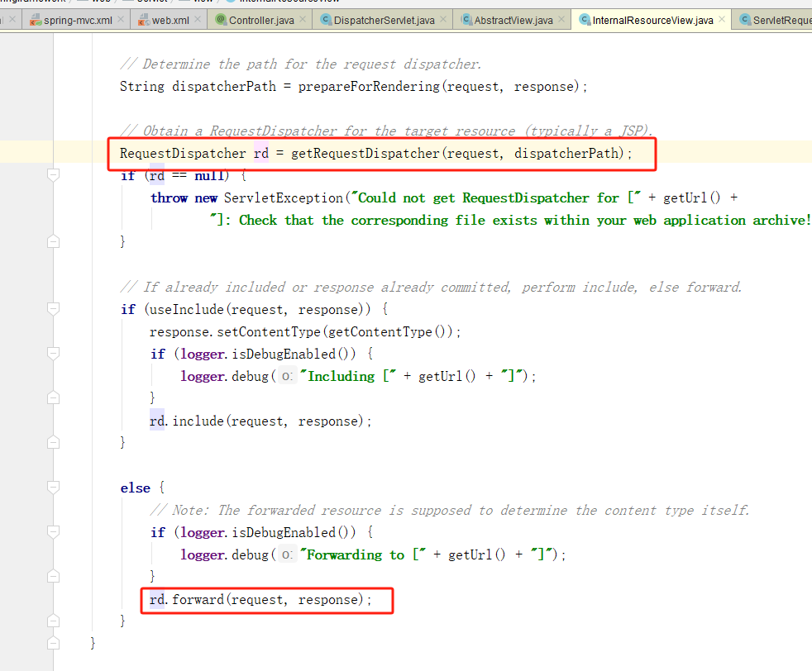Close the DispatcherServlet.java tab
This screenshot has height=671, width=812.
pos(443,19)
